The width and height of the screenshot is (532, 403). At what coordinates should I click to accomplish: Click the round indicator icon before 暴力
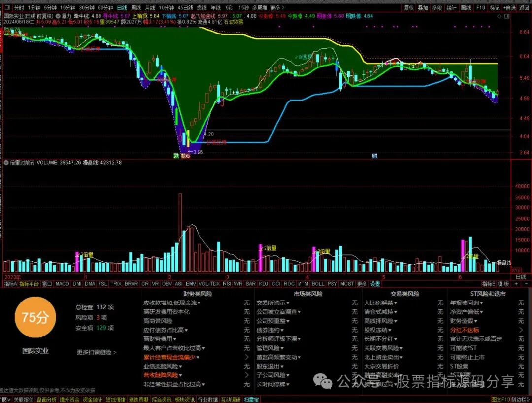coord(58,16)
